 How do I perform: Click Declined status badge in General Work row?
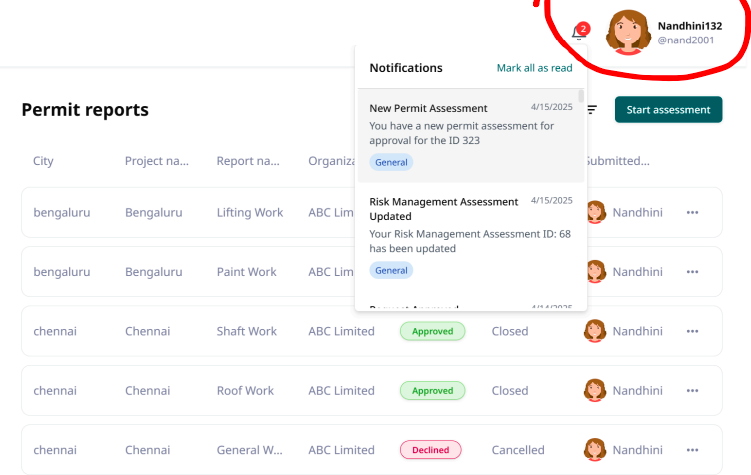point(430,450)
